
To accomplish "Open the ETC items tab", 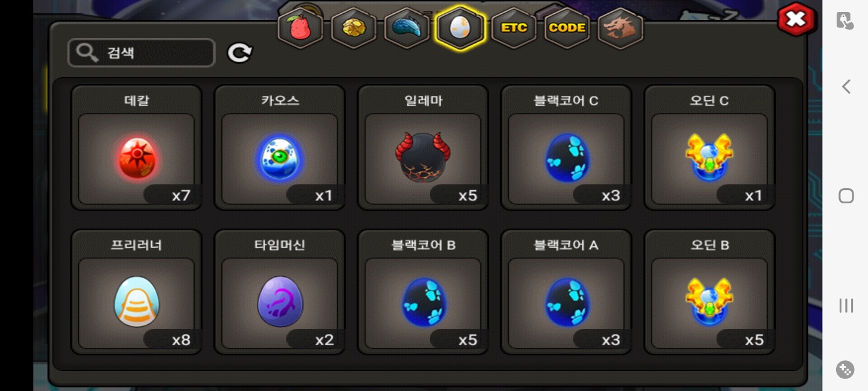I will pos(514,28).
